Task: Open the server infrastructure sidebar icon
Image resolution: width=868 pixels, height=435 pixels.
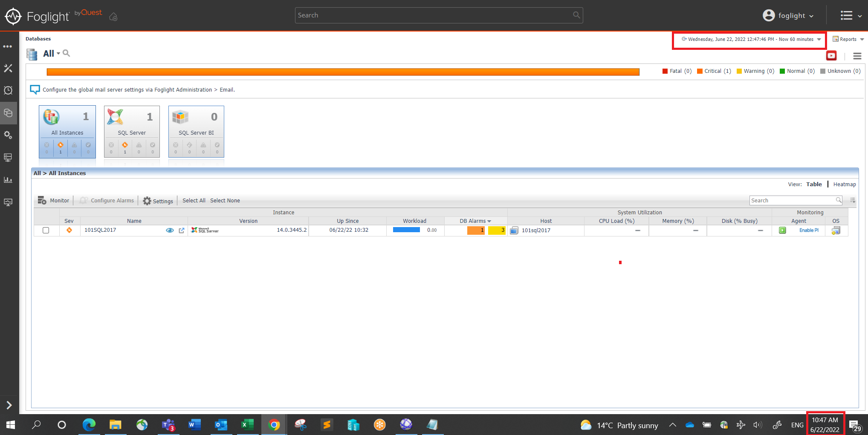Action: 8,157
